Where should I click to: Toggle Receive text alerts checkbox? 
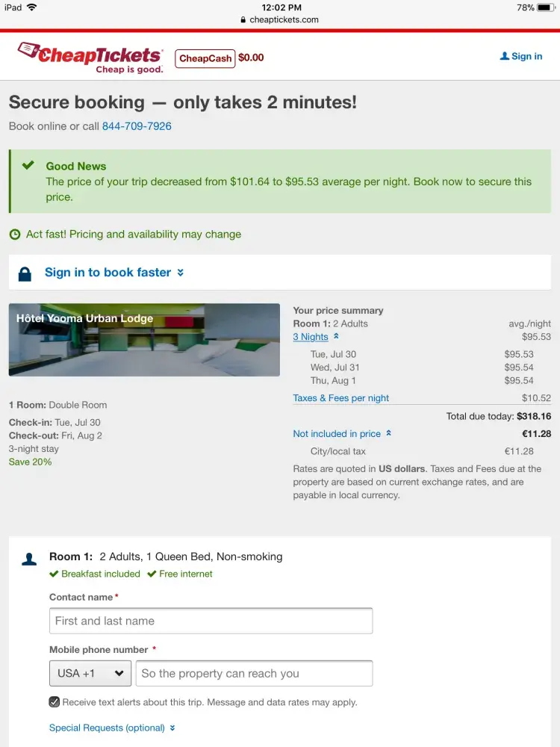pyautogui.click(x=55, y=702)
